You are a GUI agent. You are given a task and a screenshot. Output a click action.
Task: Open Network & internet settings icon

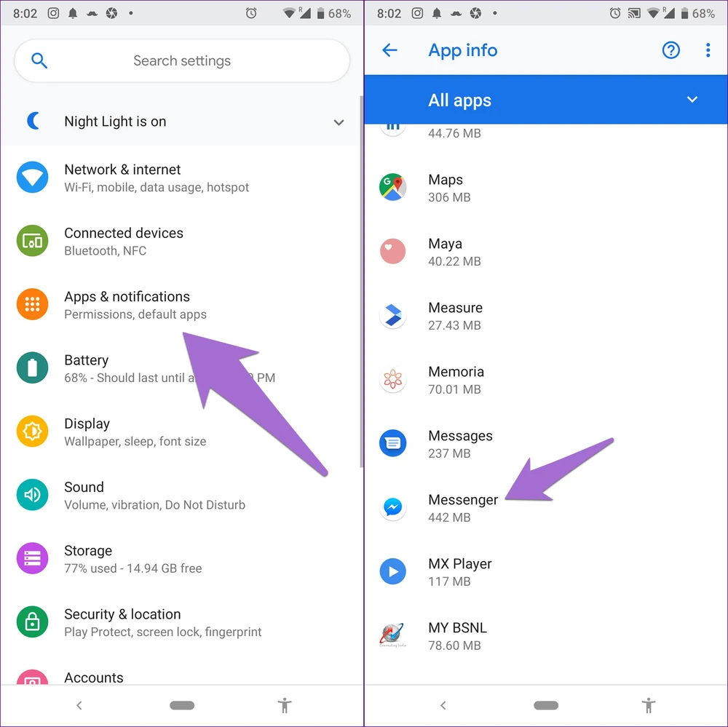pos(32,178)
